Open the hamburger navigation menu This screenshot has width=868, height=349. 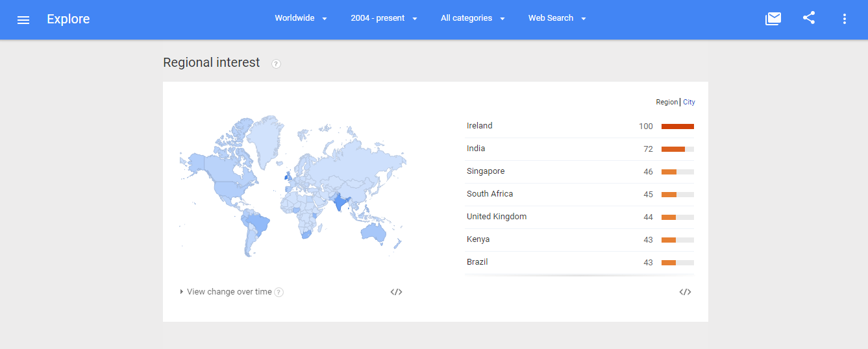pyautogui.click(x=23, y=19)
